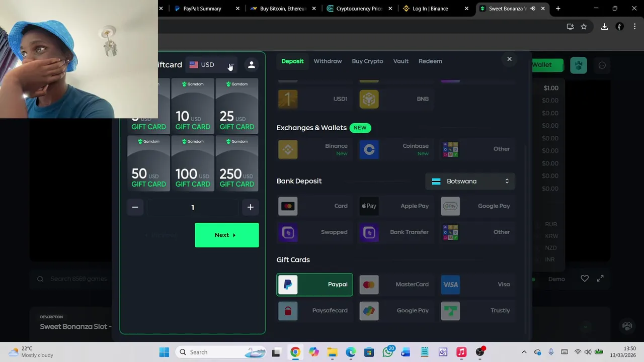Viewport: 644px width, 362px height.
Task: Click the green paw rewards icon
Action: point(579,65)
